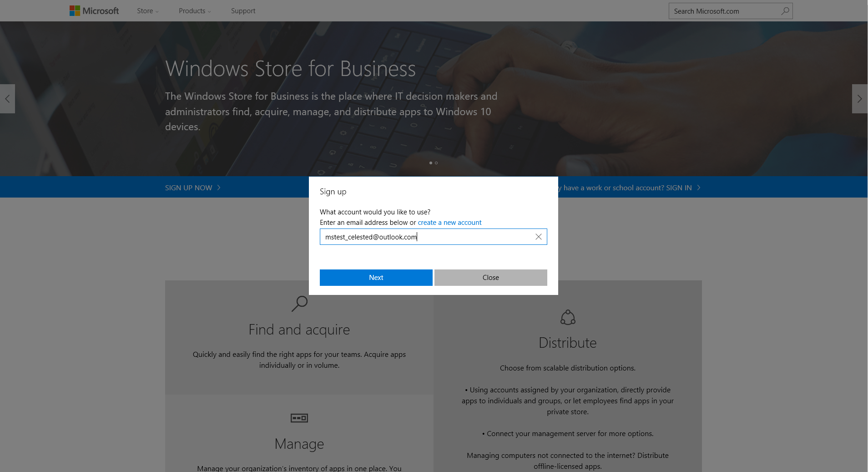Click 'Choose from scalable distribution options.' text
868x472 pixels.
click(x=568, y=368)
